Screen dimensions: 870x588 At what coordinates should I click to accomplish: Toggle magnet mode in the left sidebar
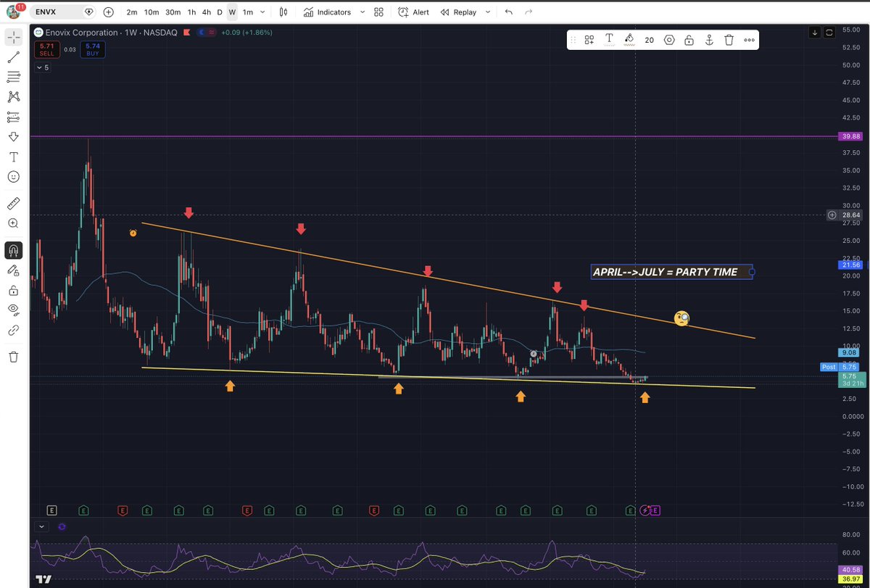click(13, 250)
